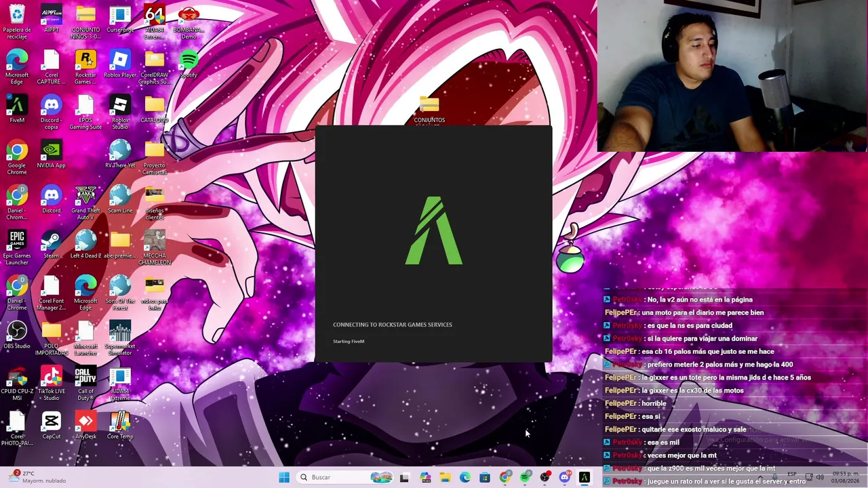Screen dimensions: 868x488
Task: Open the CONJUNTOS folder above the FiveM window
Action: (429, 110)
